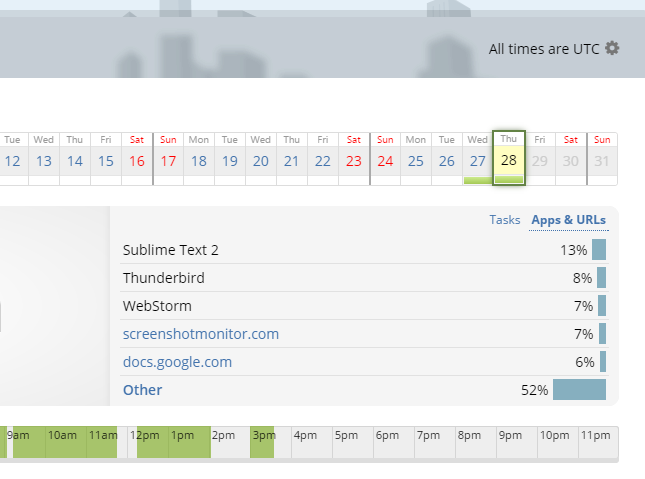The image size is (645, 479).
Task: Open the screenshotmonitor.com link
Action: (x=201, y=334)
